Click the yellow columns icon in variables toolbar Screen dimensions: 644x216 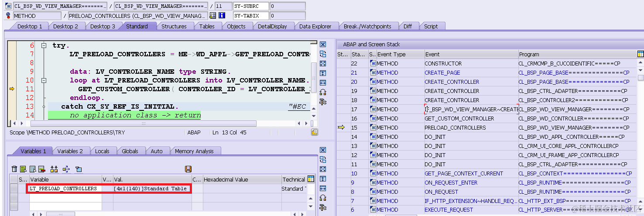[54, 169]
